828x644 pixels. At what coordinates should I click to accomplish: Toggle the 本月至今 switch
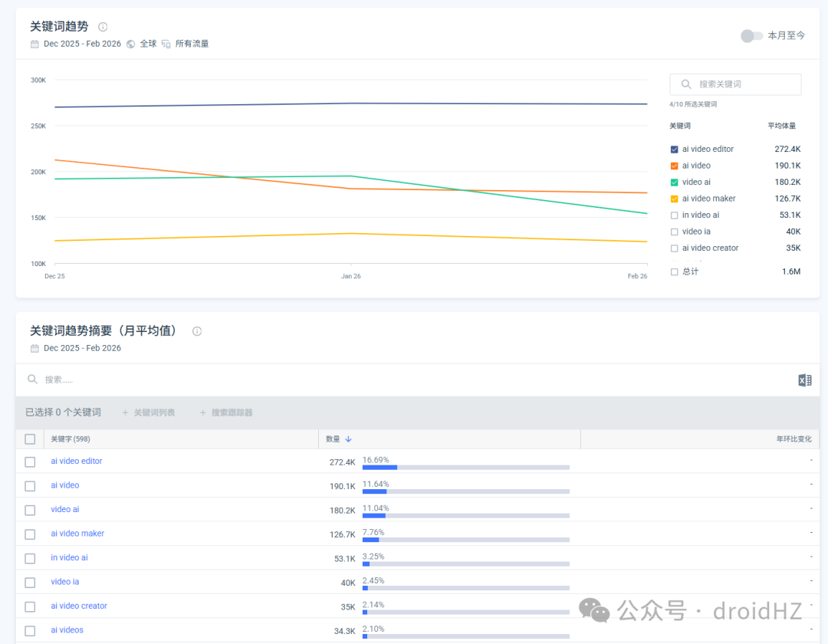pyautogui.click(x=751, y=35)
